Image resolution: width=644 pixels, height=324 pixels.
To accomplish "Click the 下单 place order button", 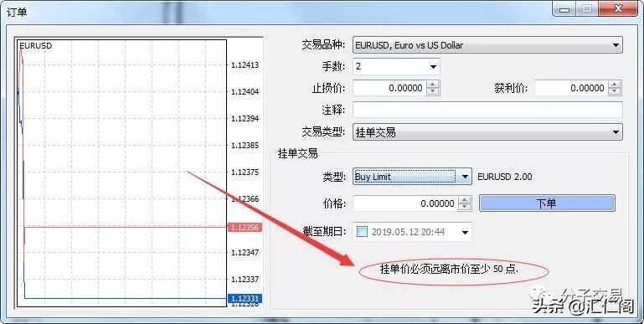I will [547, 203].
